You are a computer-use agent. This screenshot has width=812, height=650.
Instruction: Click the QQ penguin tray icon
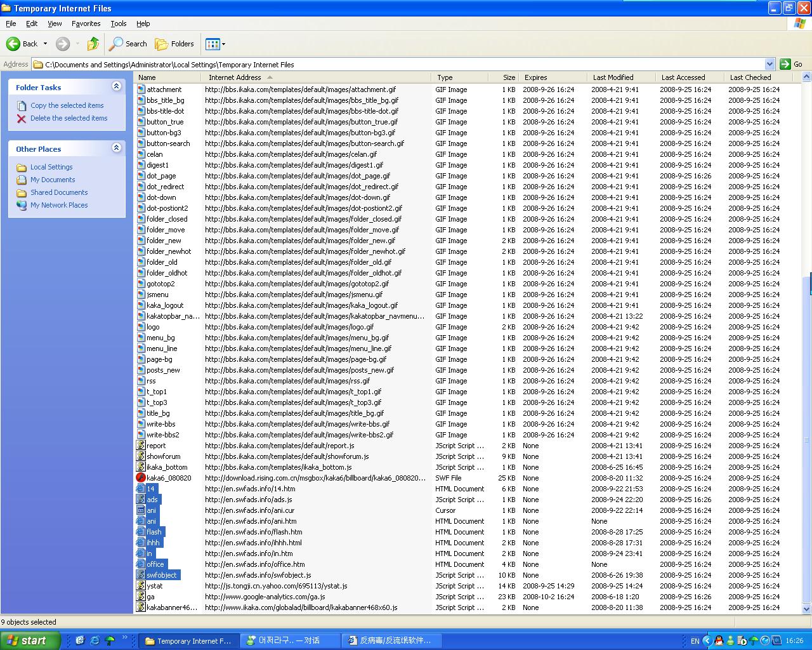click(x=719, y=640)
